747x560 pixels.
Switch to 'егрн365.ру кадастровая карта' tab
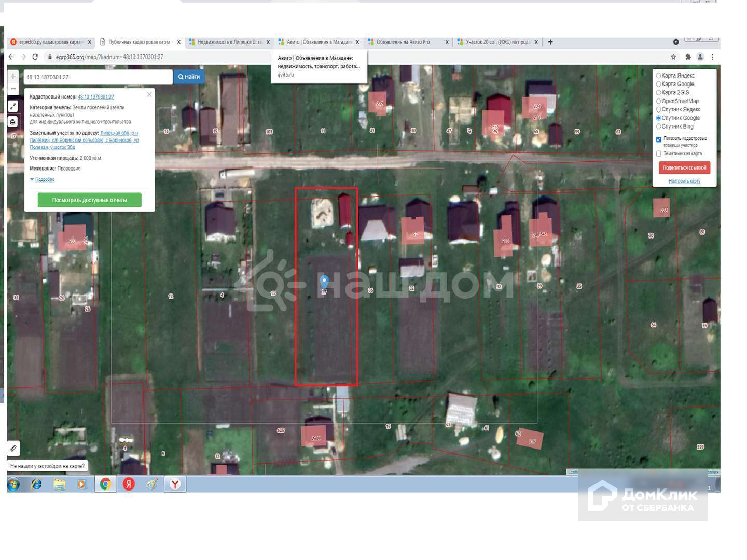tap(51, 42)
